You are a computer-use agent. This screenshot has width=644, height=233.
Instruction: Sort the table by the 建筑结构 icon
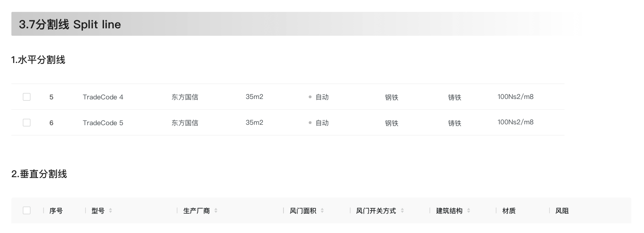point(469,211)
